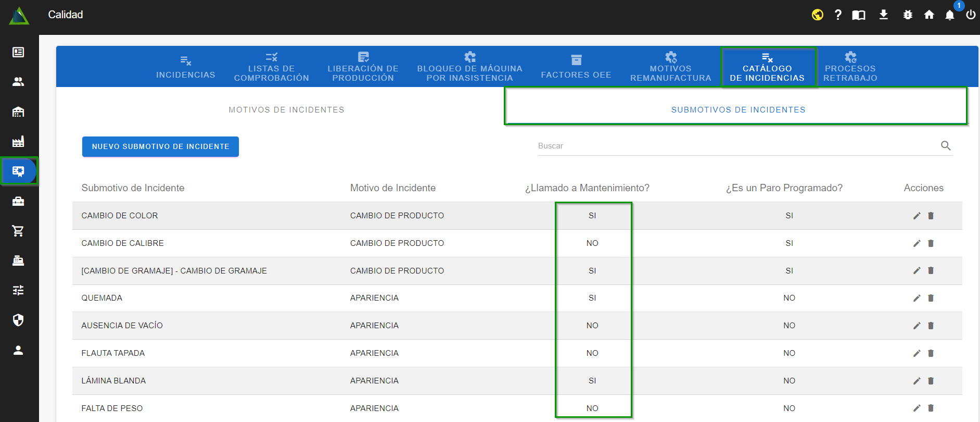Click the download icon in header
980x422 pixels.
click(883, 15)
